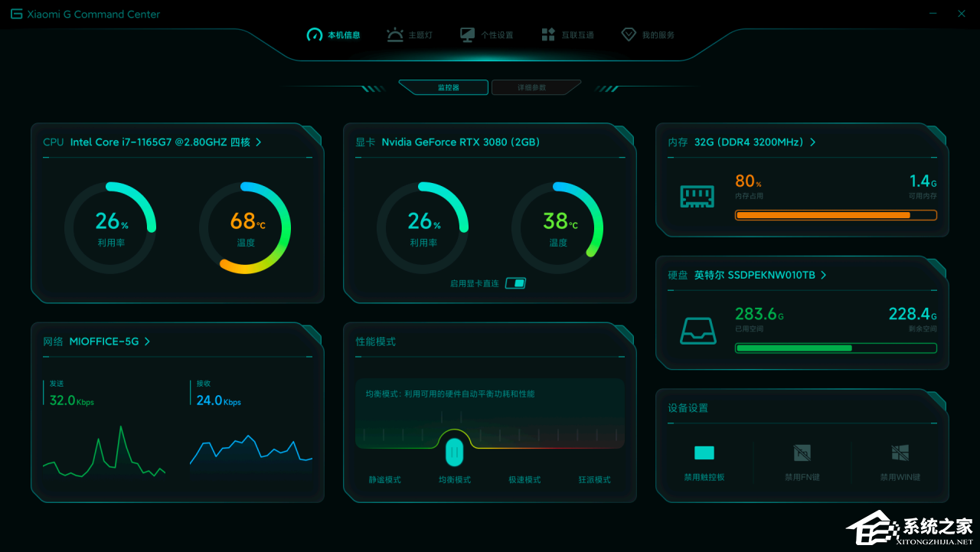Expand disk details chevron after SSDPEKNW010TB
980x552 pixels.
tap(823, 275)
